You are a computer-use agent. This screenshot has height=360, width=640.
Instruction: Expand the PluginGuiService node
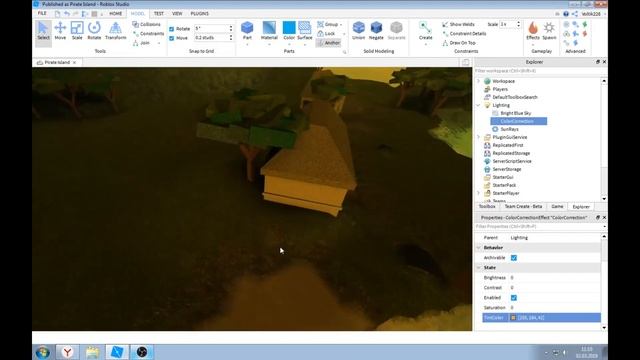click(x=479, y=137)
